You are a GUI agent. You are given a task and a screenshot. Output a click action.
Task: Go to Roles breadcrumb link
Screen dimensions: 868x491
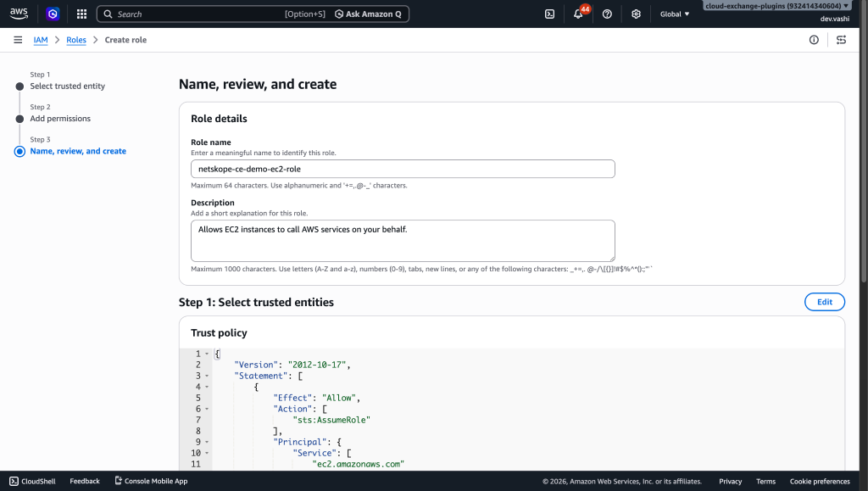click(76, 40)
